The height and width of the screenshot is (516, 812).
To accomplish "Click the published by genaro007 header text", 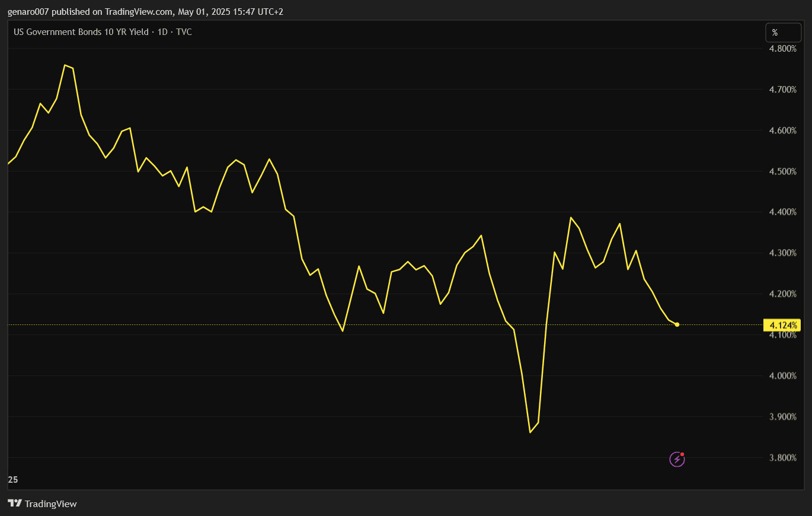I will 145,11.
